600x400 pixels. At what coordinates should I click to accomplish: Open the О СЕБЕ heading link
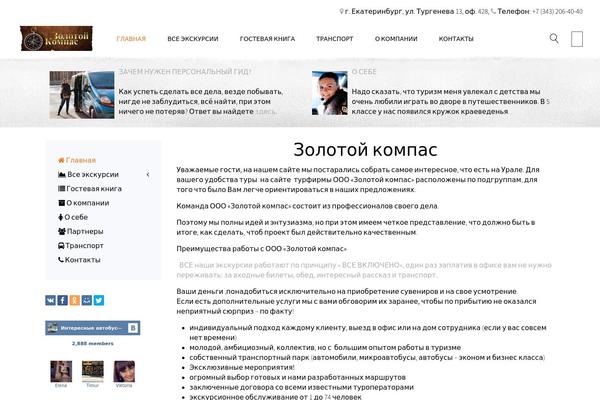point(364,72)
